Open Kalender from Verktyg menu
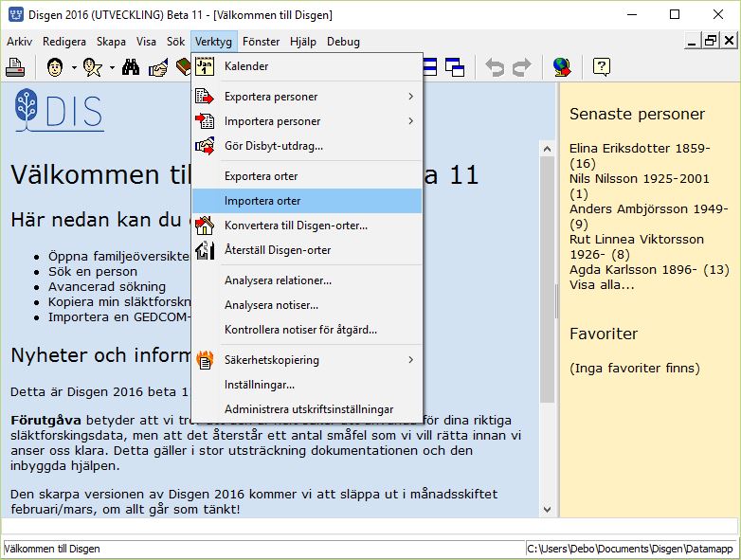The height and width of the screenshot is (560, 741). pyautogui.click(x=307, y=66)
